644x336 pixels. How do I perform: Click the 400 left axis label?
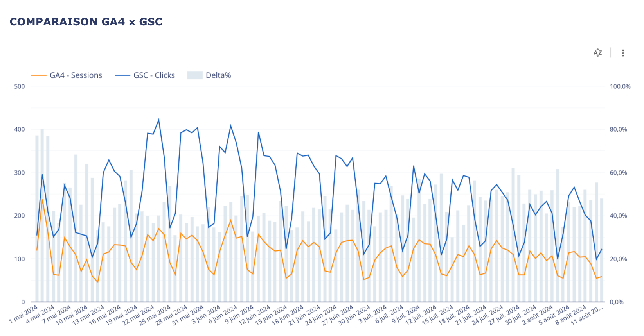[x=20, y=129]
